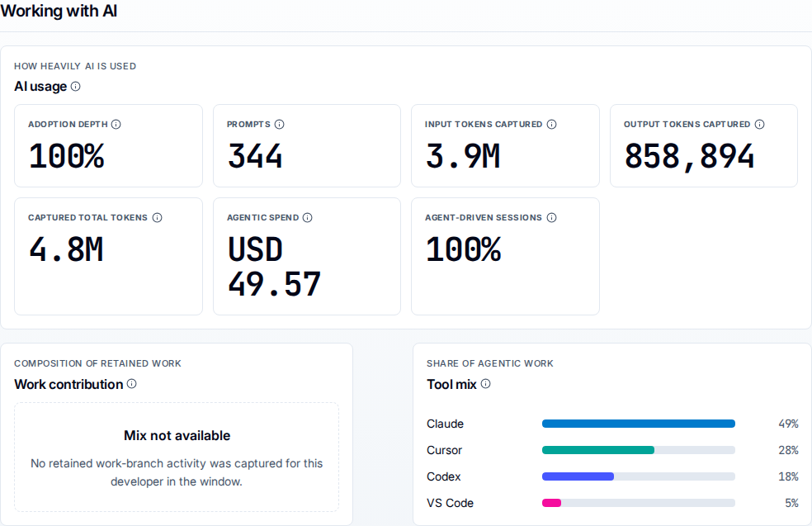Click the Codex purple bar
Viewport: 812px width, 526px height.
[578, 476]
